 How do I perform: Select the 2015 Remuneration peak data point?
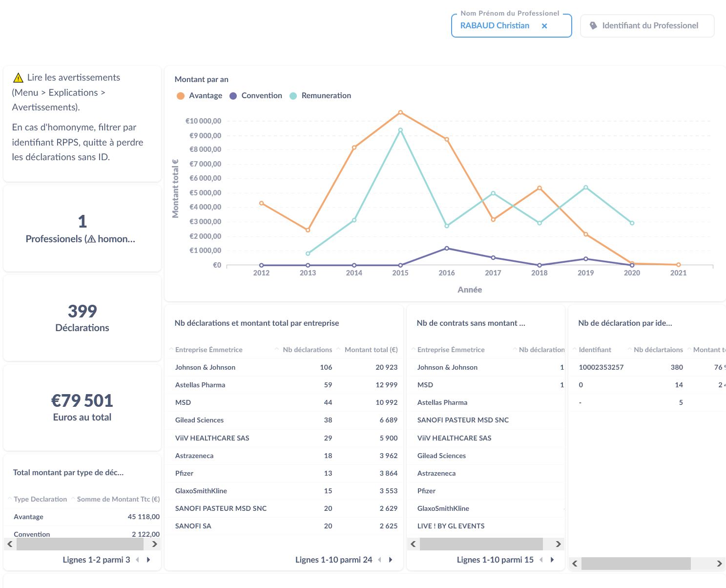pyautogui.click(x=400, y=130)
